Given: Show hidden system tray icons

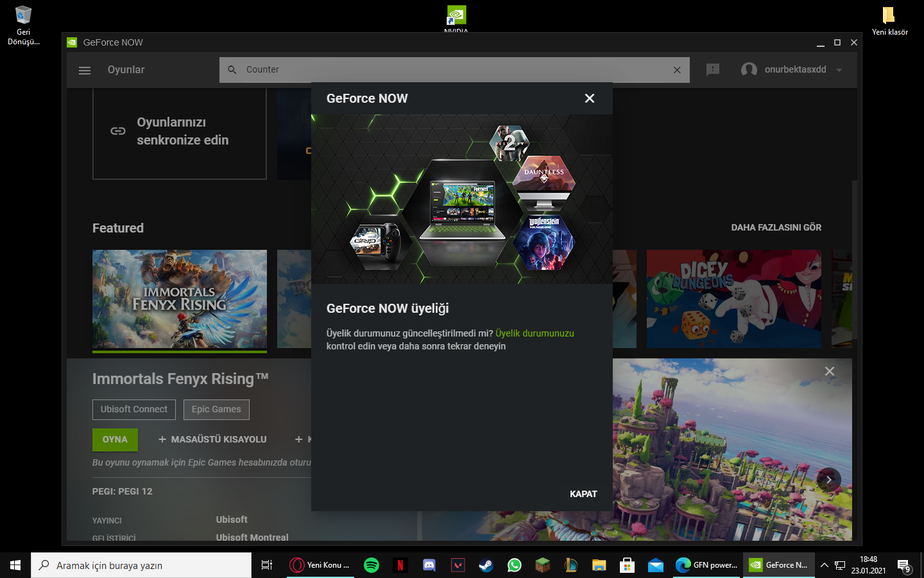Looking at the screenshot, I should point(825,565).
